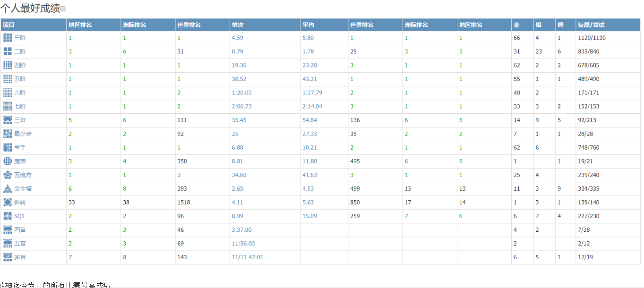Open the 四阶 event link
644x288 pixels.
20,65
